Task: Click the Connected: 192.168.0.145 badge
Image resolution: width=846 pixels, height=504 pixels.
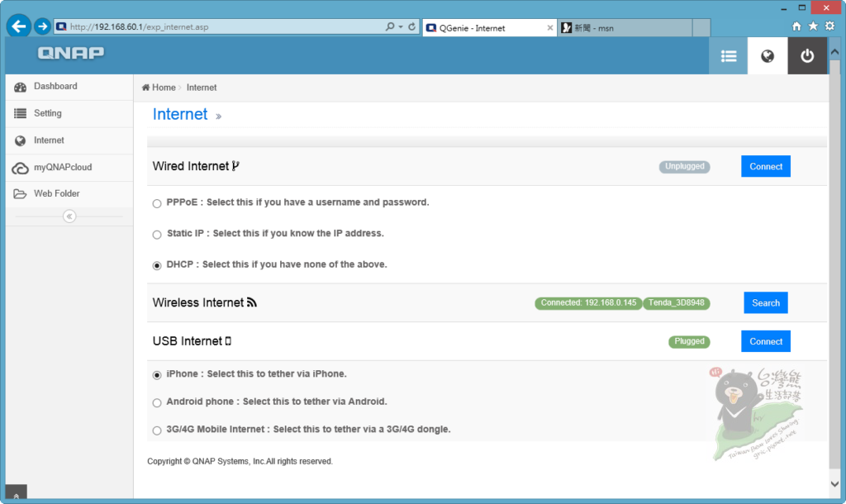Action: coord(588,302)
